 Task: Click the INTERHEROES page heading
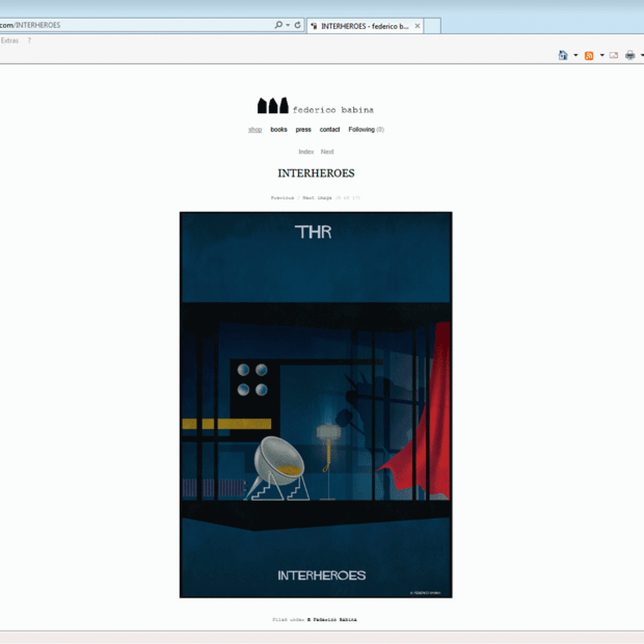316,173
